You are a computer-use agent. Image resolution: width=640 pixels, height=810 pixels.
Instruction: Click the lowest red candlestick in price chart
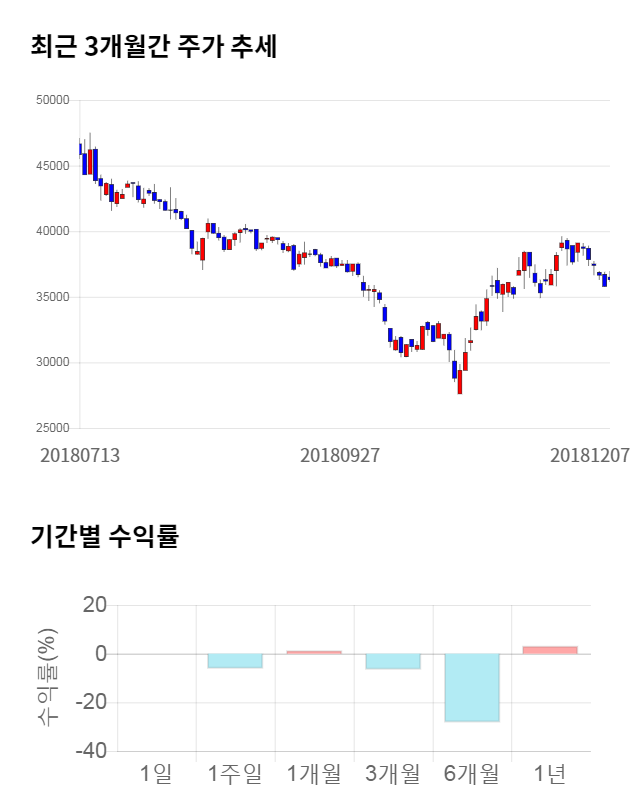[x=460, y=381]
